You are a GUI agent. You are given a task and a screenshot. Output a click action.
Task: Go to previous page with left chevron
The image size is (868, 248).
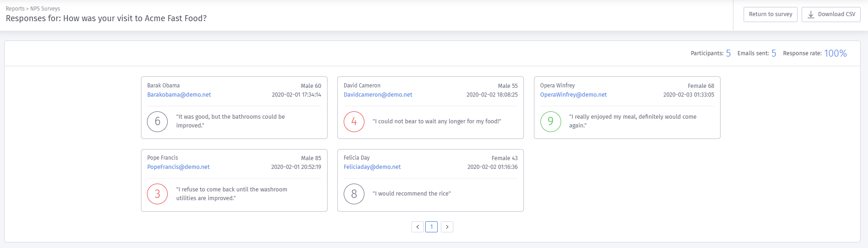click(x=417, y=227)
